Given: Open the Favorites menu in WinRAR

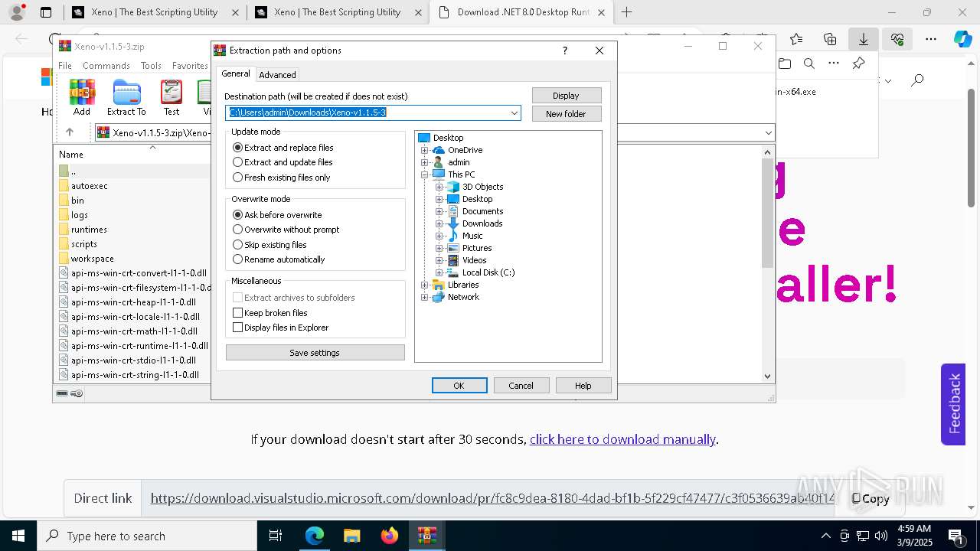Looking at the screenshot, I should tap(190, 66).
